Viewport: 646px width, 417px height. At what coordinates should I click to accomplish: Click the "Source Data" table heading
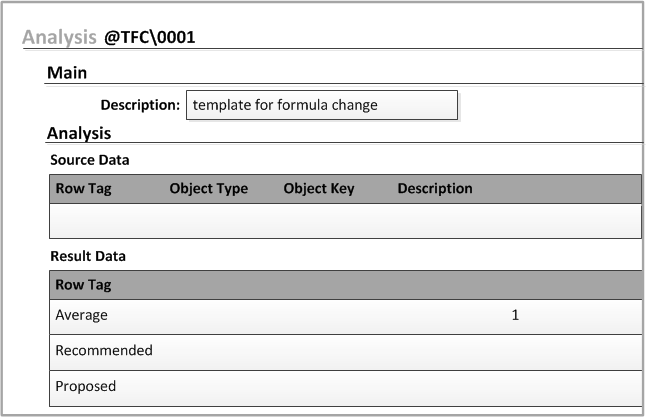tap(90, 159)
